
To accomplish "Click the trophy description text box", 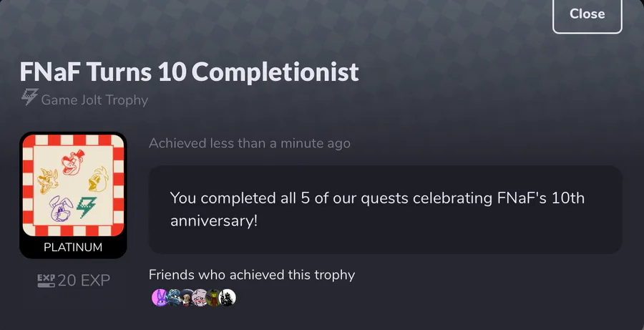I will (x=385, y=209).
